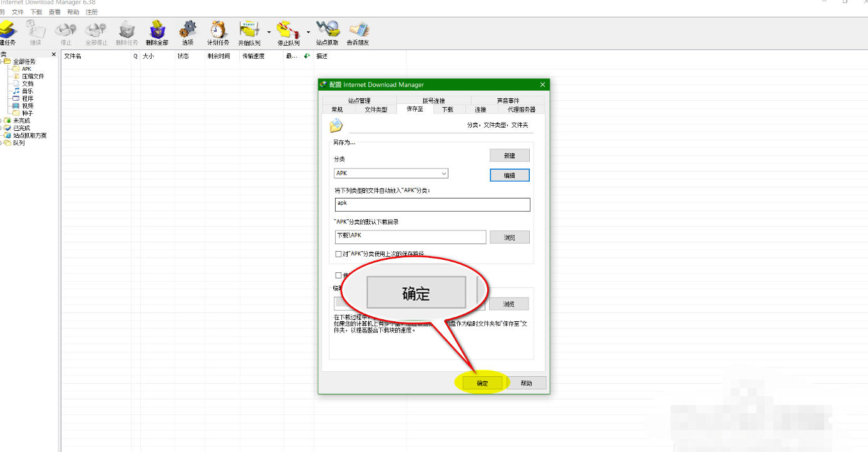
Task: Click the download directory field 下载\APK
Action: pos(410,237)
